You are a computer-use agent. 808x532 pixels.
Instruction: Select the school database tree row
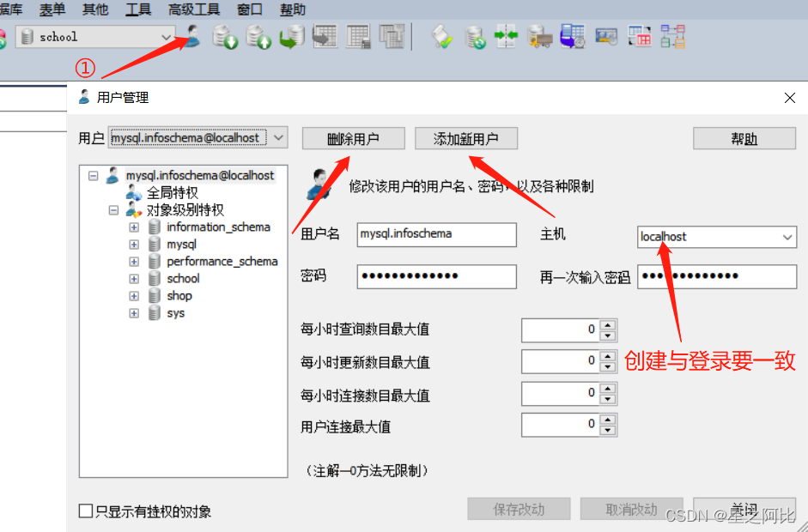point(183,279)
